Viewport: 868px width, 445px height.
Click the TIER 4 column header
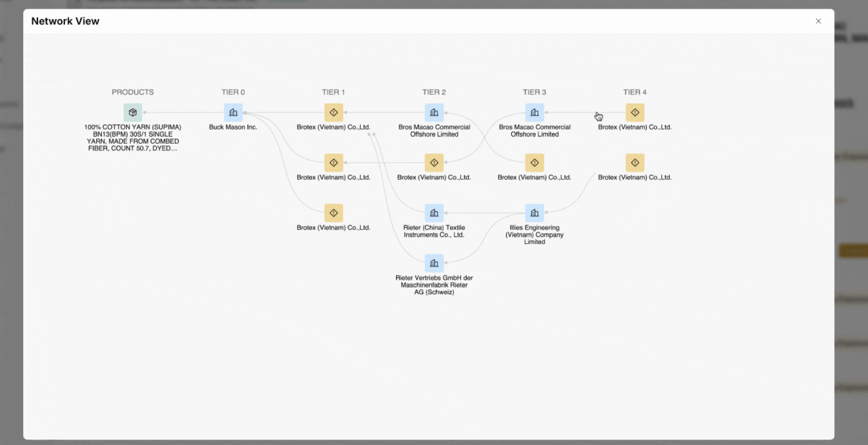635,92
